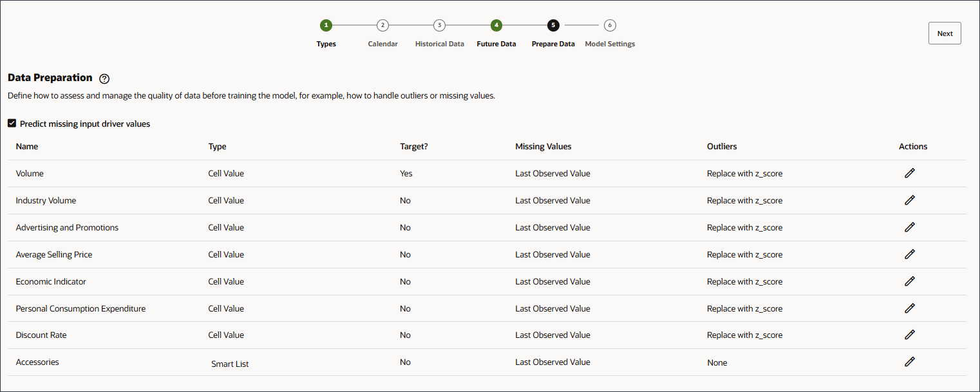This screenshot has width=980, height=392.
Task: Select the Accessories row name
Action: [x=37, y=362]
